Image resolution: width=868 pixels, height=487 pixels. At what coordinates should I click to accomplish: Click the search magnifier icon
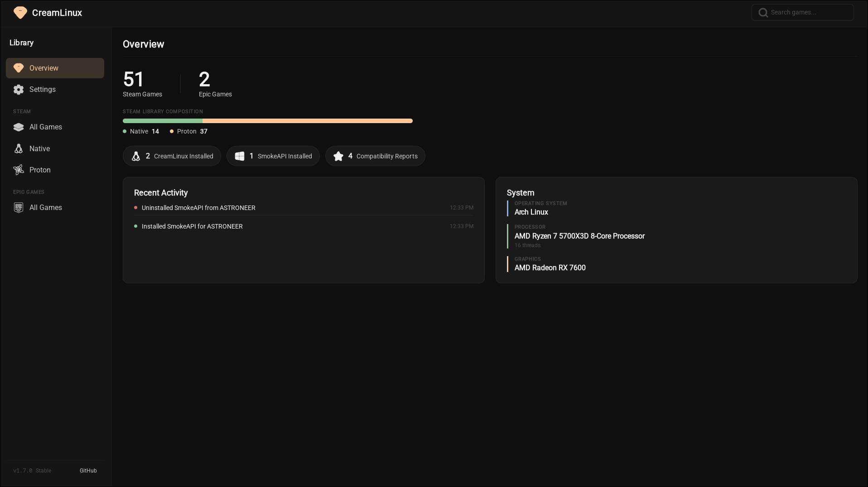click(763, 13)
